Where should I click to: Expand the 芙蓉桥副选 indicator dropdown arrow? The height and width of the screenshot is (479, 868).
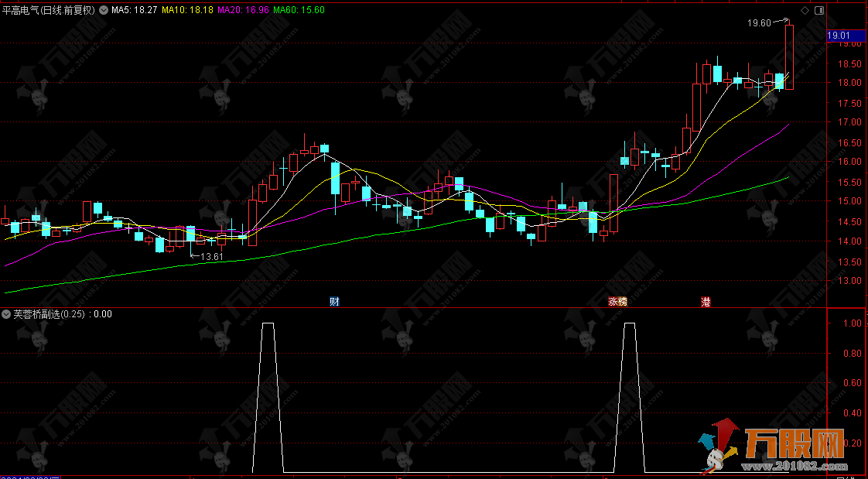point(6,314)
